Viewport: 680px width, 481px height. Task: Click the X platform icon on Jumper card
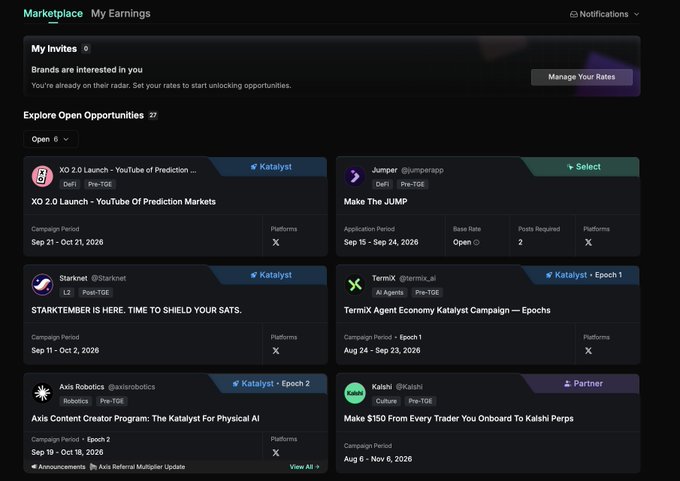(588, 242)
